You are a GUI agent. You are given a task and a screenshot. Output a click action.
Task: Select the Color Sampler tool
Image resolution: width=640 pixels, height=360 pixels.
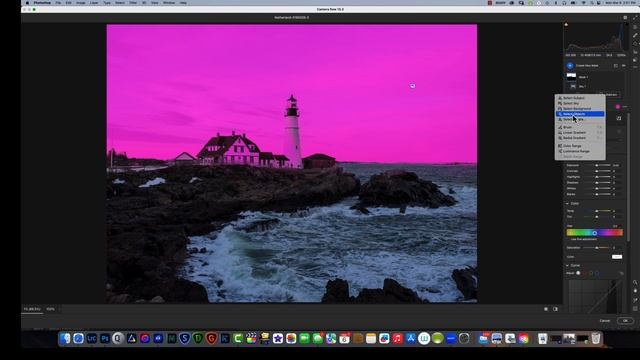click(635, 300)
